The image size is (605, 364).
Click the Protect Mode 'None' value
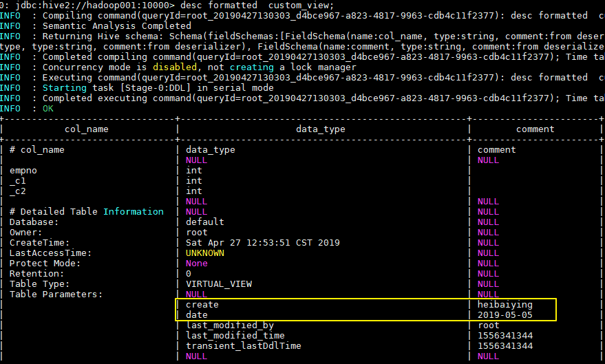[x=196, y=263]
